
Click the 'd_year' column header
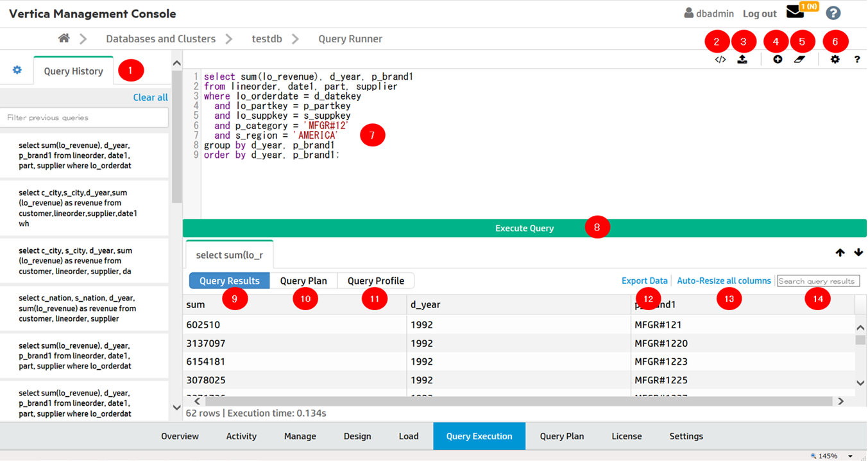519,304
